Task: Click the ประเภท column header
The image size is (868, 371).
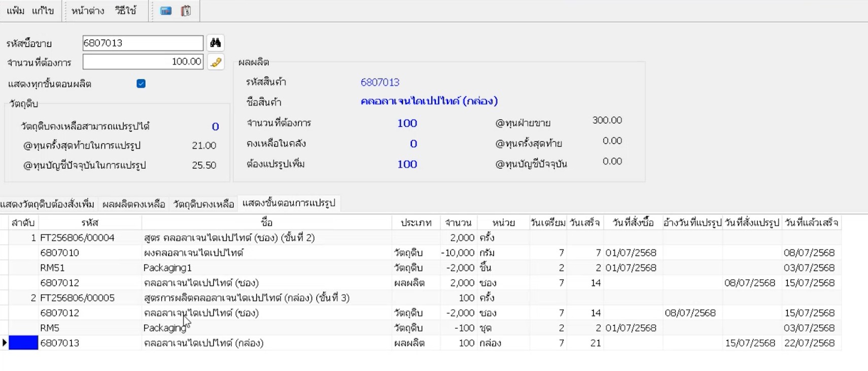Action: click(416, 223)
